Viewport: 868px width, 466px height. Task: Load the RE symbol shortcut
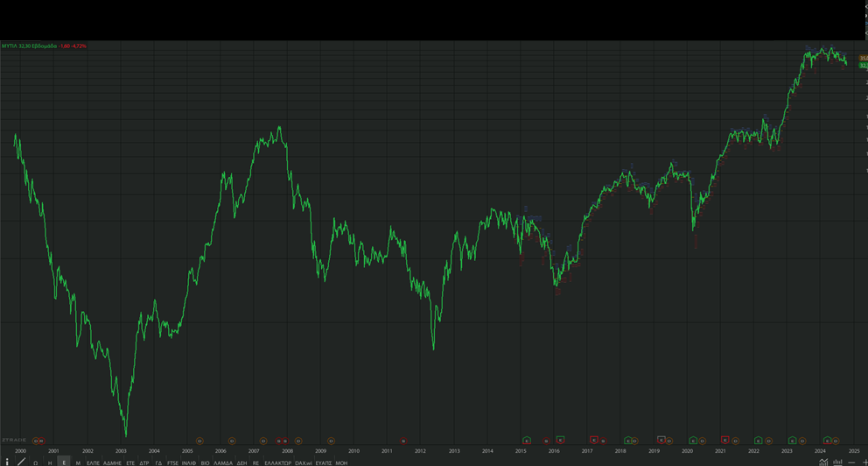[255, 462]
